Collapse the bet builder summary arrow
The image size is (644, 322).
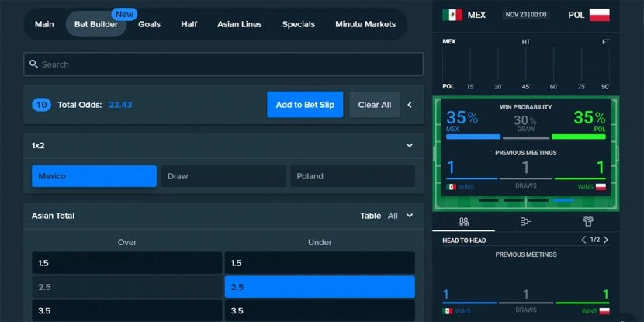point(410,105)
